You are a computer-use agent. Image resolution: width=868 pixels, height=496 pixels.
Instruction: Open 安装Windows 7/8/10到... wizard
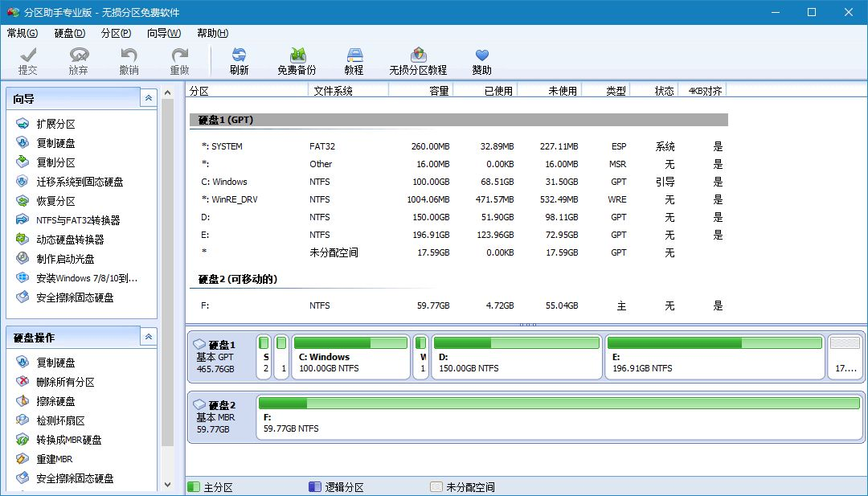coord(77,278)
